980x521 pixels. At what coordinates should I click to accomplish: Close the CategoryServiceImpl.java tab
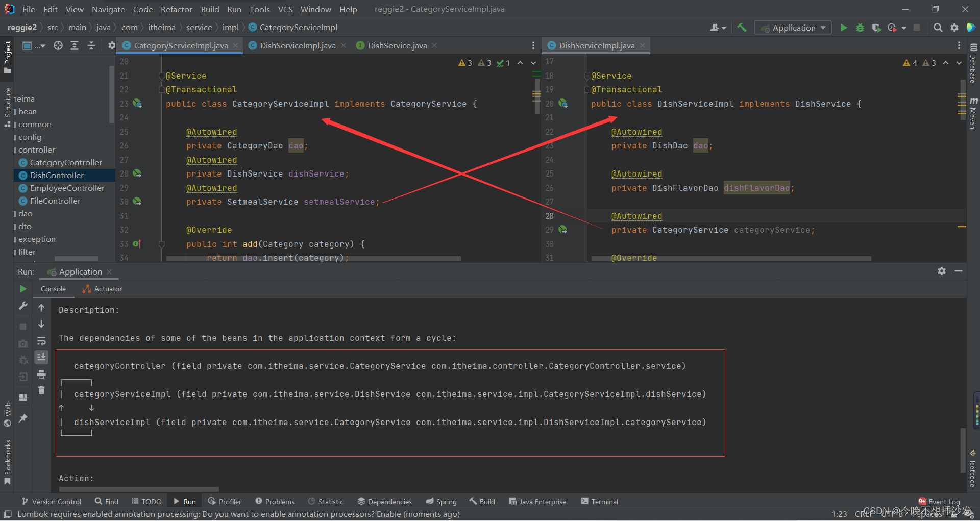(x=235, y=45)
